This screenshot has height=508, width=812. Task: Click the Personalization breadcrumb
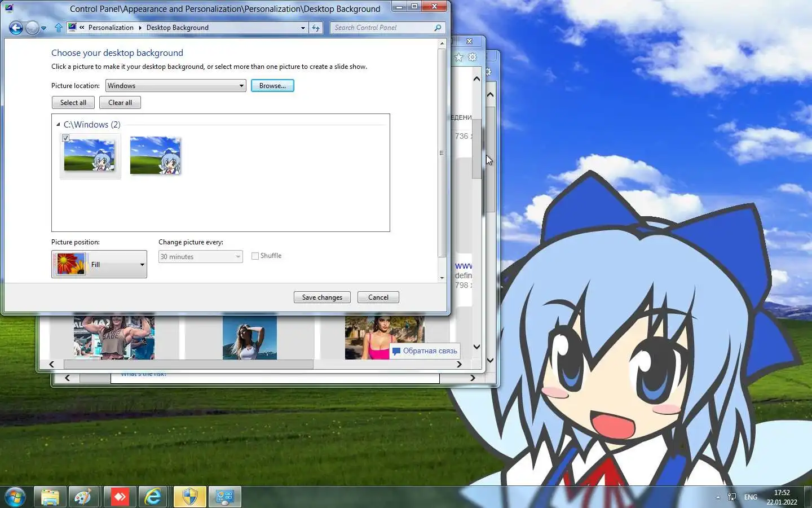tap(111, 28)
